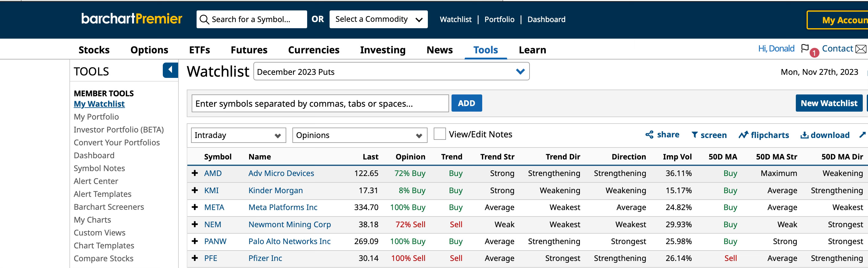Select the Tools tab
This screenshot has width=868, height=268.
pos(486,50)
